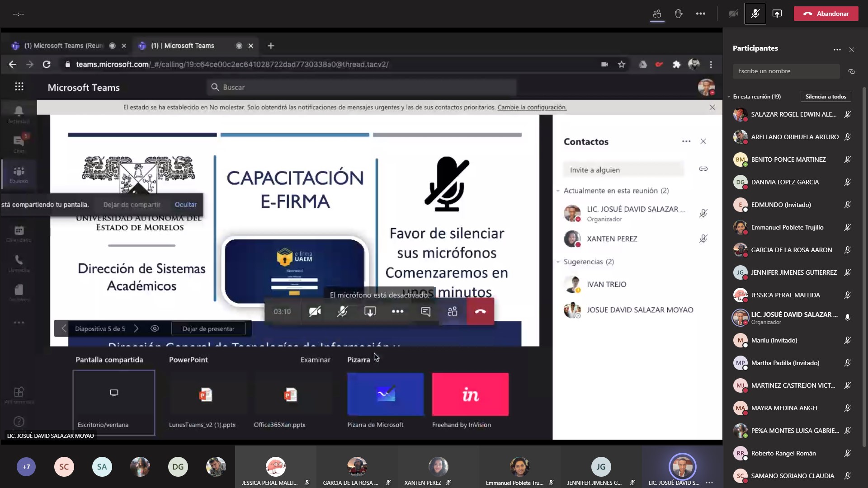Open more actions in the top meeting bar
868x488 pixels.
point(701,14)
